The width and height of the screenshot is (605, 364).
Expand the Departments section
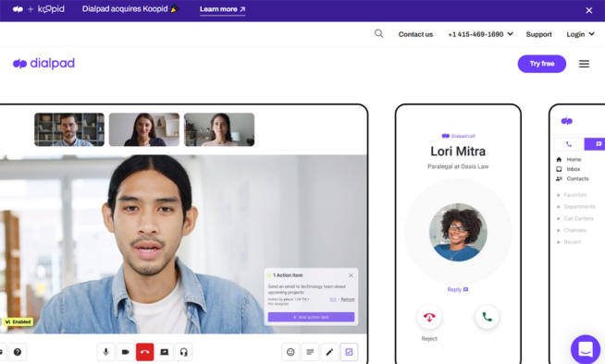pyautogui.click(x=576, y=207)
